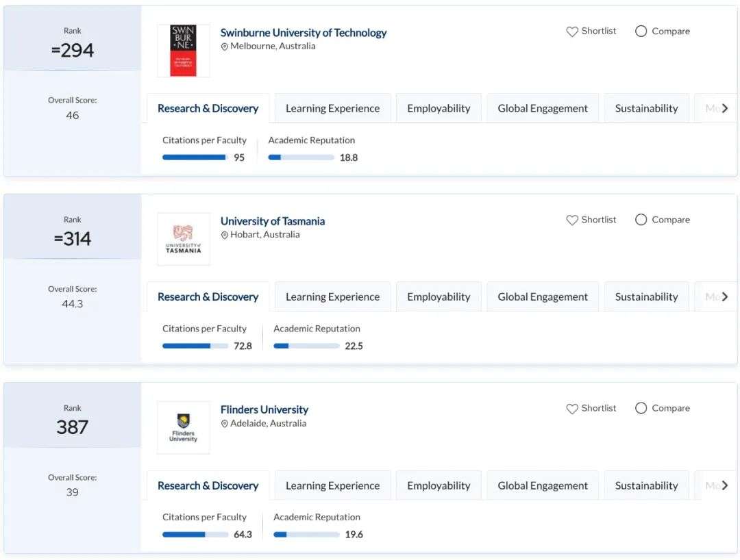Click Swinburne's Citations per Faculty progress bar
This screenshot has width=740, height=560.
(x=195, y=157)
